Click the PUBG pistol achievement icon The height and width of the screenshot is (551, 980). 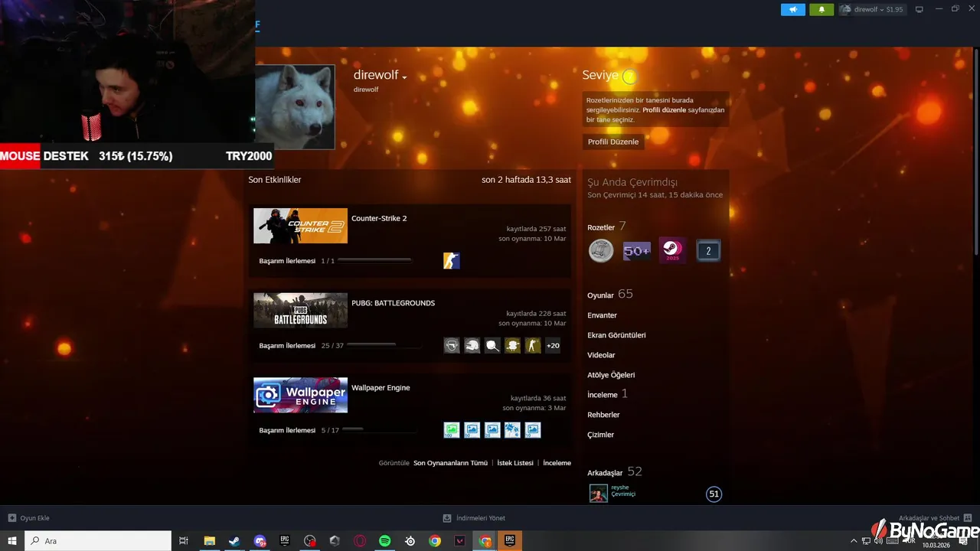452,345
